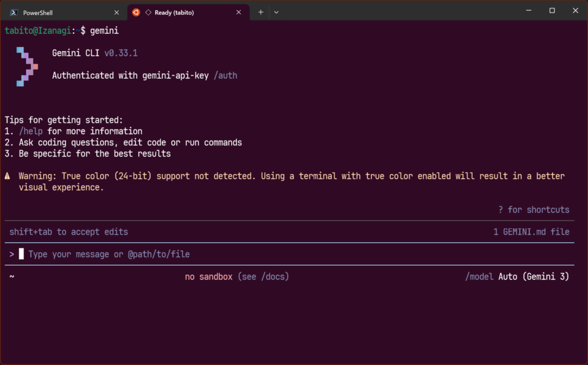Click the 'shift+tab to accept edits' text
Image resolution: width=588 pixels, height=365 pixels.
pos(69,232)
